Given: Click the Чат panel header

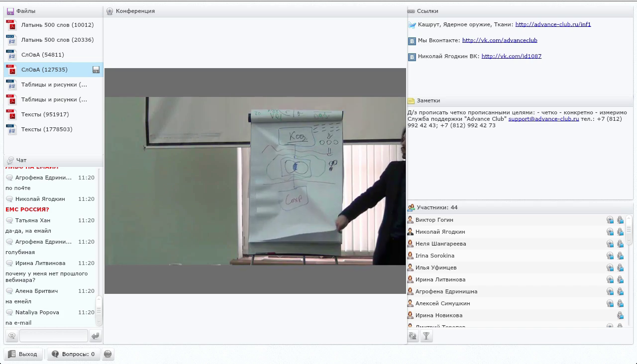Looking at the screenshot, I should [x=54, y=160].
